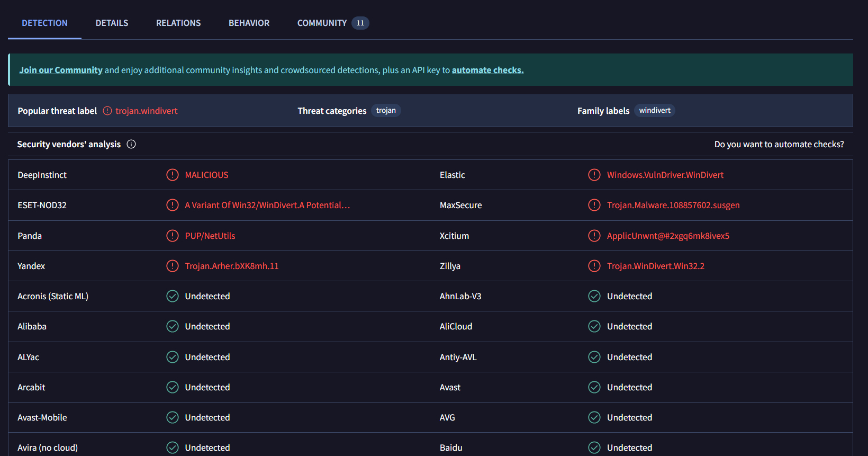Click the info icon beside Security vendors' analysis
The width and height of the screenshot is (868, 456).
point(131,144)
